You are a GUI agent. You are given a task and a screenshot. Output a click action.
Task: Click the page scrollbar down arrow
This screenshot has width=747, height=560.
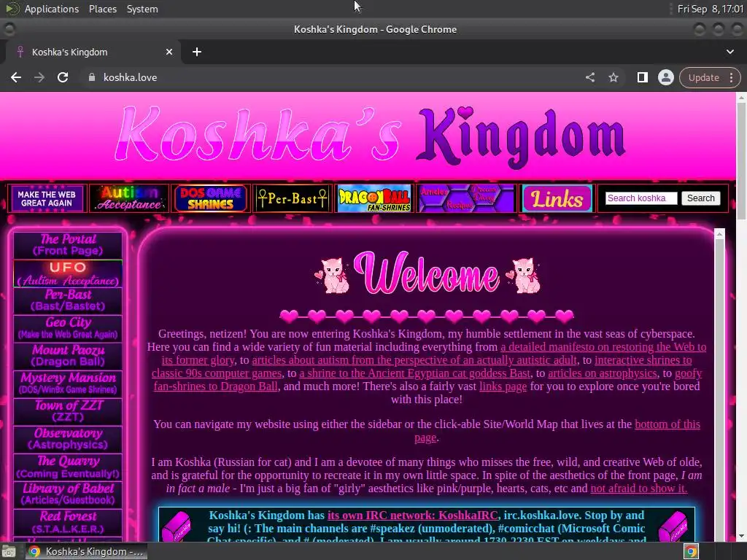741,537
